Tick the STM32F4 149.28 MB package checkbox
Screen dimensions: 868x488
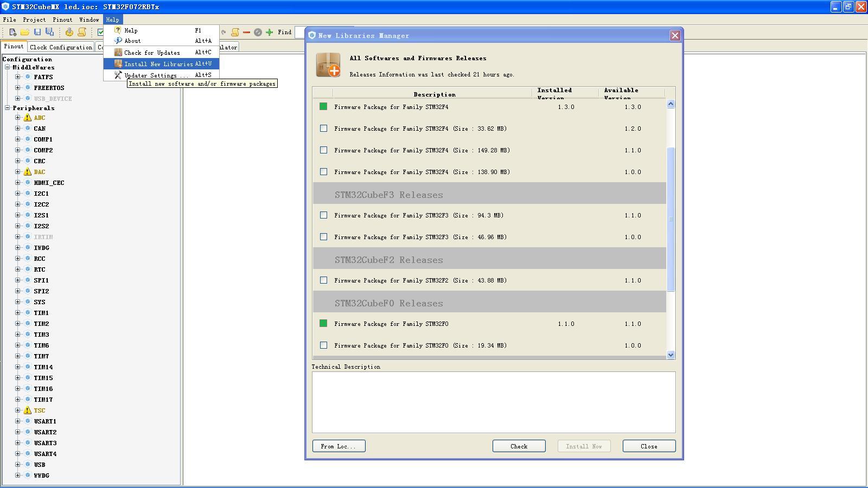click(323, 150)
